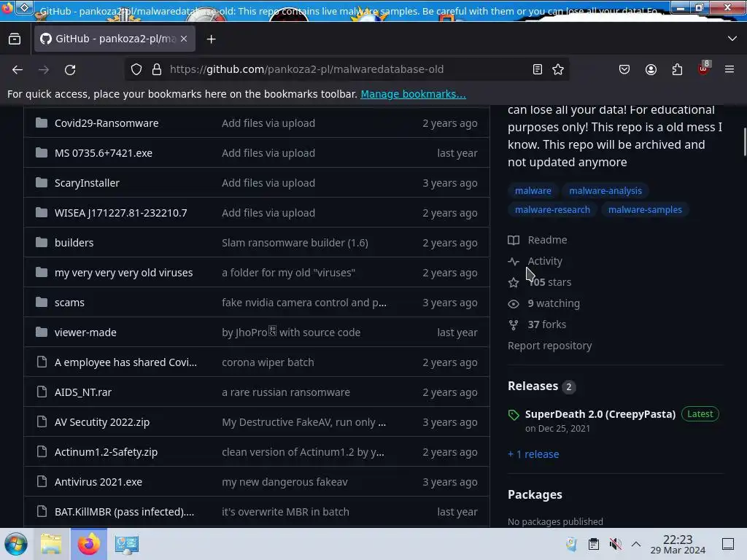Toggle the muted volume tray icon
This screenshot has height=560, width=747.
click(x=615, y=544)
